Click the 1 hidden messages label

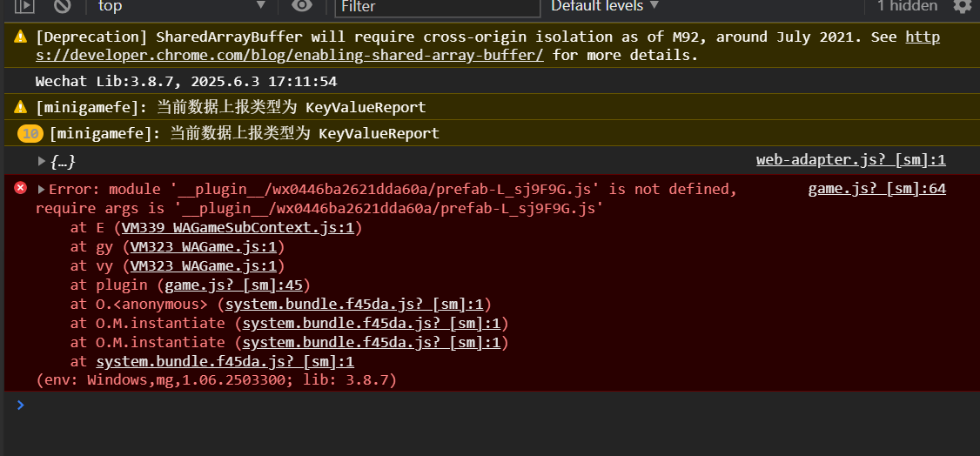click(x=907, y=6)
